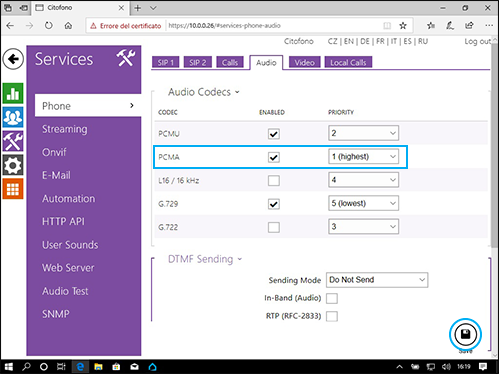499x374 pixels.
Task: Open the green status chart icon
Action: [13, 93]
